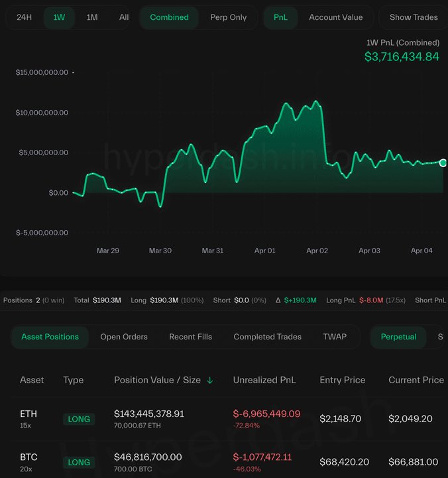Select the 1M time range

pos(92,17)
